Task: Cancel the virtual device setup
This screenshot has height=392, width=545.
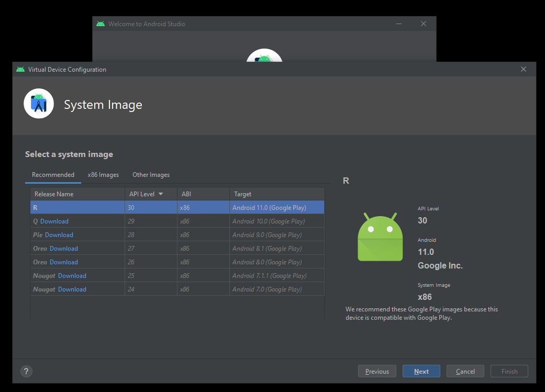Action: pos(465,372)
